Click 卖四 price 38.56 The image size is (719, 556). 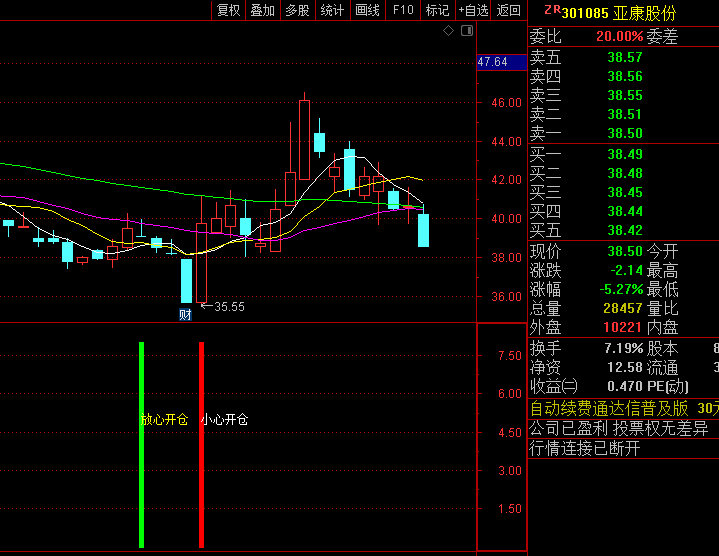point(625,76)
